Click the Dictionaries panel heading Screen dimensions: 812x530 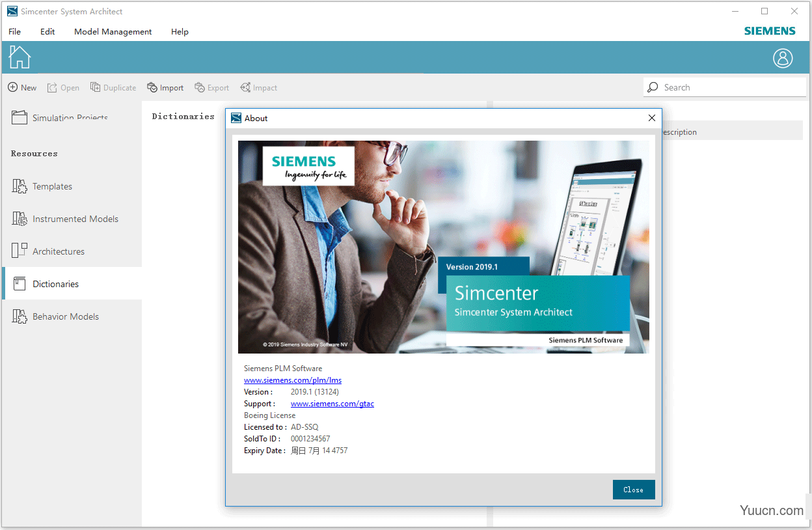coord(183,116)
